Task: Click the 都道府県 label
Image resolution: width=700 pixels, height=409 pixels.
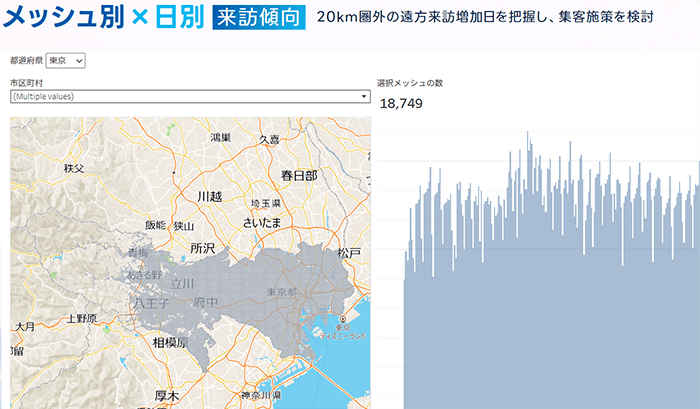Action: 26,60
